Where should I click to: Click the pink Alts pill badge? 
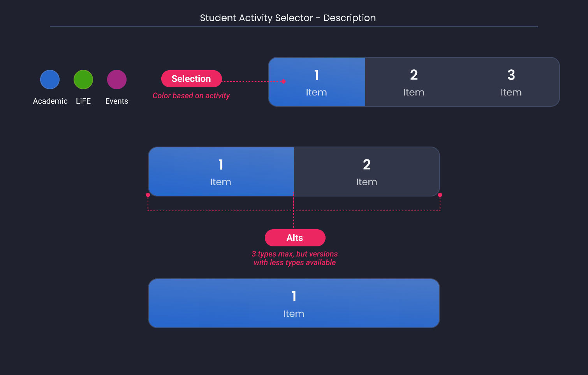click(295, 238)
